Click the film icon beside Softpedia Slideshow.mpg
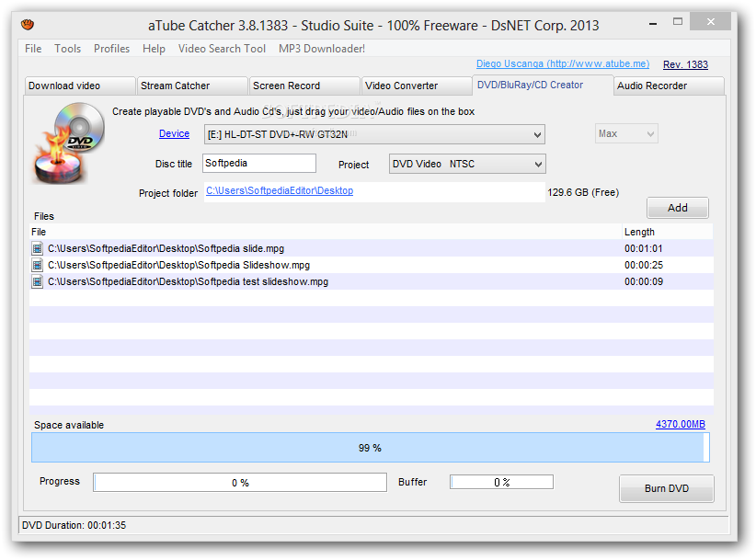The image size is (756, 560). pos(37,265)
